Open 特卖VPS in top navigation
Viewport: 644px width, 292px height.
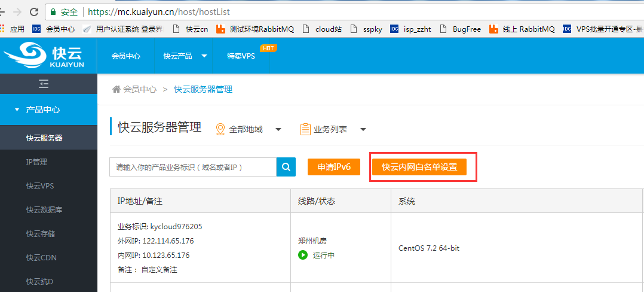(241, 56)
